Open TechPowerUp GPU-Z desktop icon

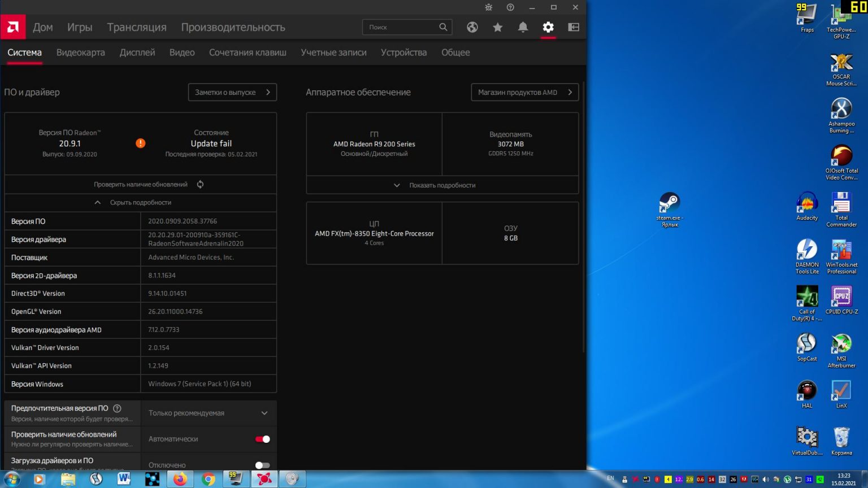click(x=841, y=21)
